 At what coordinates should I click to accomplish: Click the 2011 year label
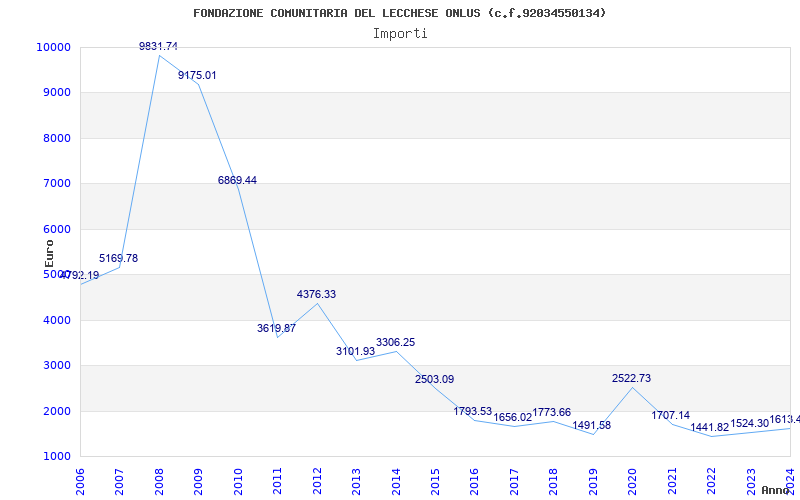pyautogui.click(x=277, y=481)
